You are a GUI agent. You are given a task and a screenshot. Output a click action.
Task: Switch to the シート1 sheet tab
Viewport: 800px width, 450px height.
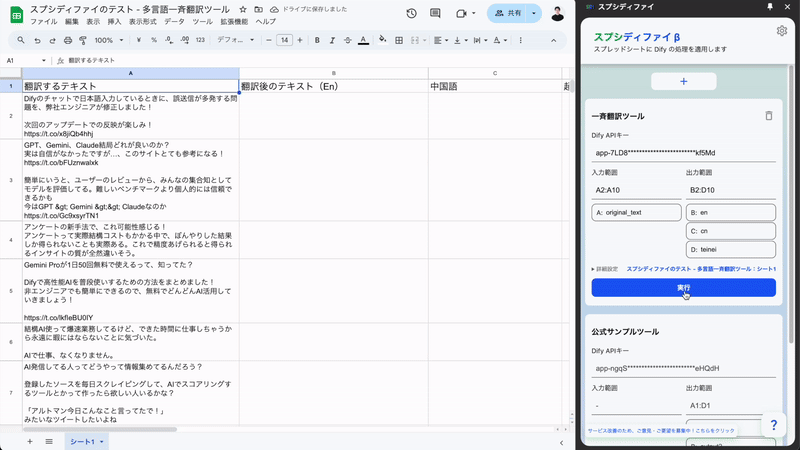82,441
